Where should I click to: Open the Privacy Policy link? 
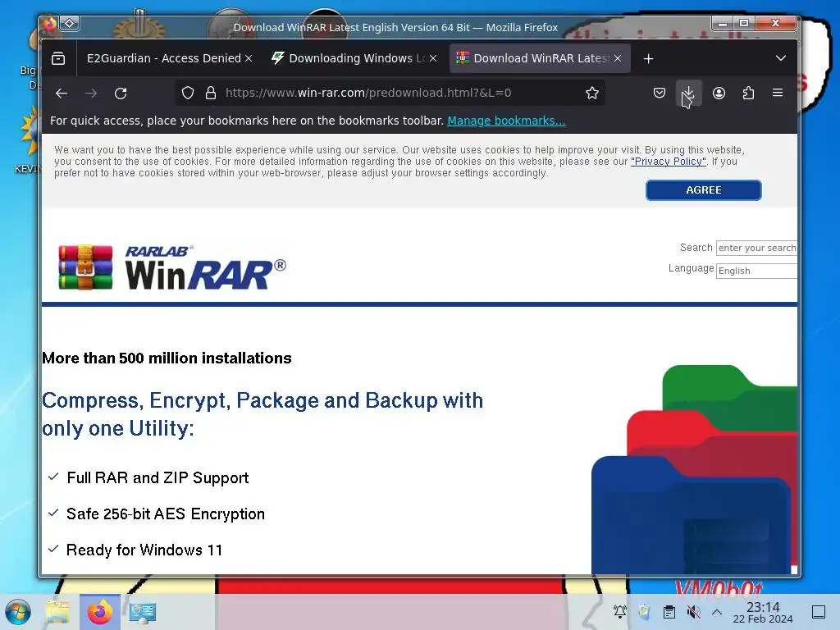(669, 162)
